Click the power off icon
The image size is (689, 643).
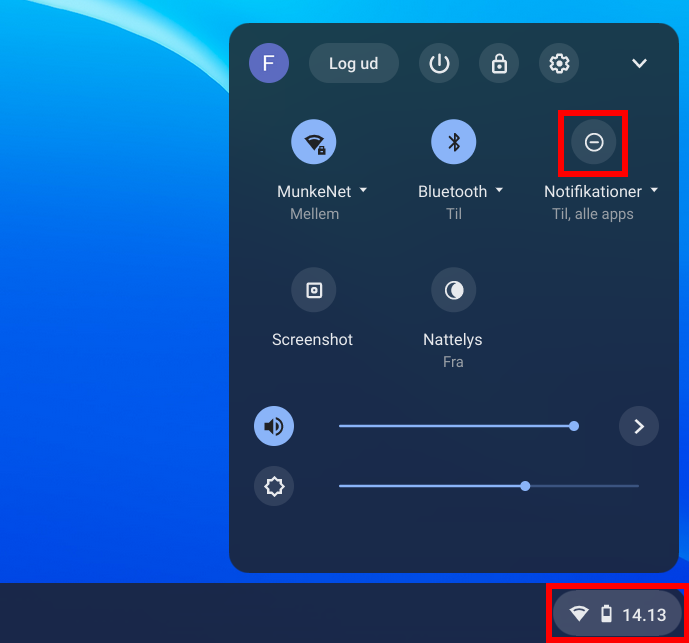pos(438,63)
